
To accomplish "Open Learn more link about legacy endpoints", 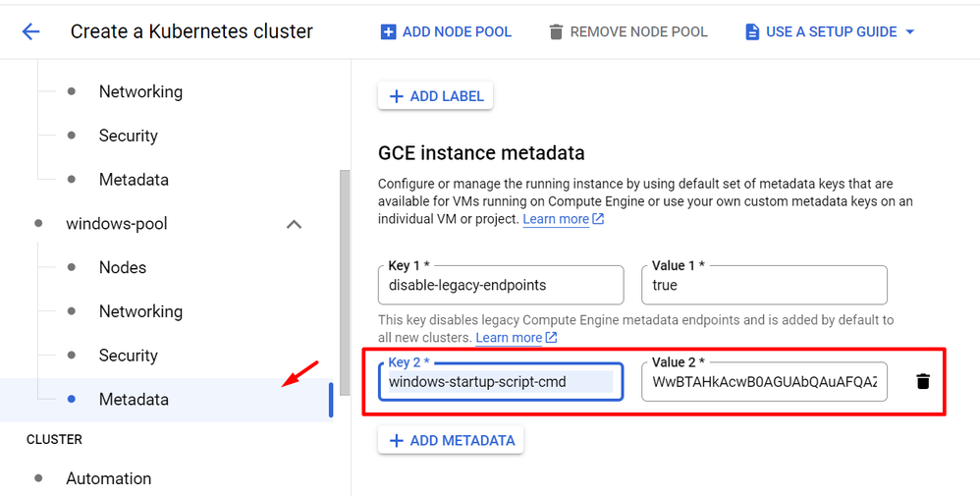I will tap(516, 338).
